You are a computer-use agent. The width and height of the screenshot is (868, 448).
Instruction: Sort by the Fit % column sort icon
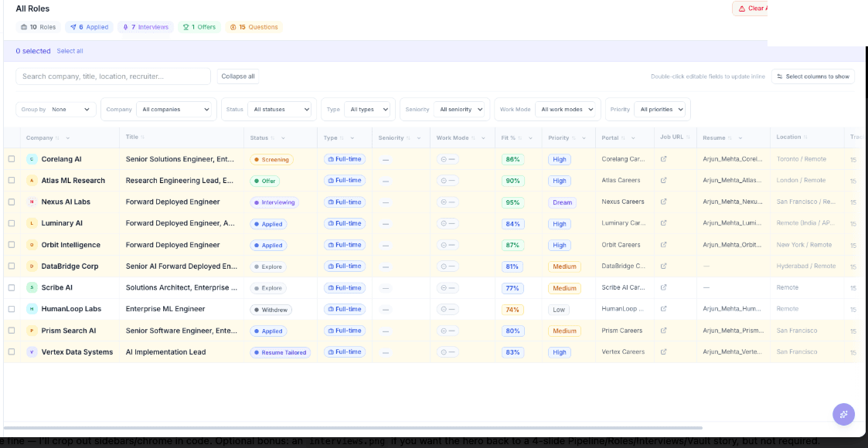point(520,137)
